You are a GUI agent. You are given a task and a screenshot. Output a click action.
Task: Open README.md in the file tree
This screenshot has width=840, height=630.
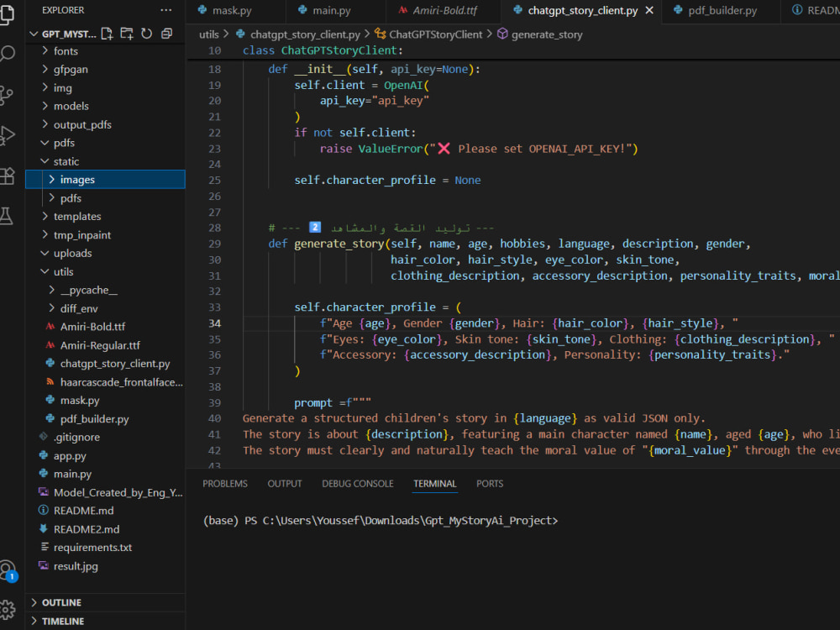pos(106,511)
